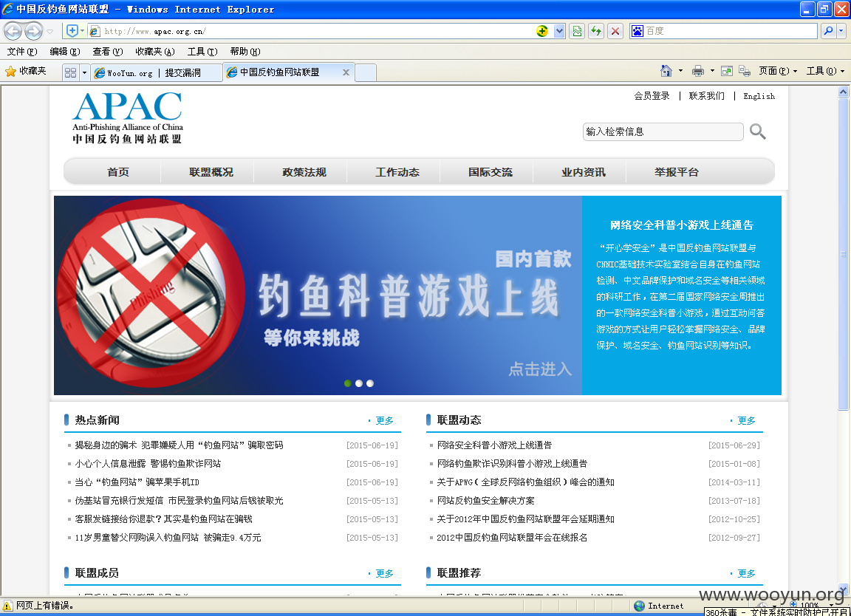Click the research/translate icon in command bar
Viewport: 851px width, 616px height.
tap(745, 71)
